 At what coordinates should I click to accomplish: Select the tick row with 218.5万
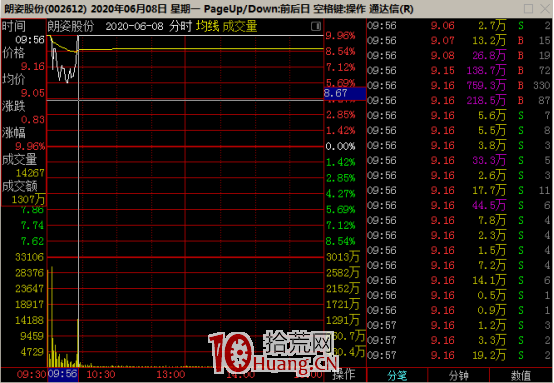pos(459,100)
